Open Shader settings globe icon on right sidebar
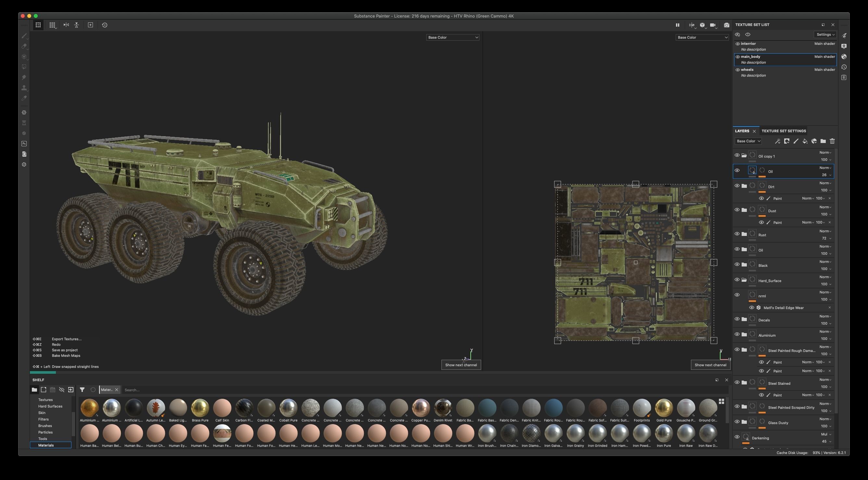The image size is (868, 480). click(x=844, y=57)
